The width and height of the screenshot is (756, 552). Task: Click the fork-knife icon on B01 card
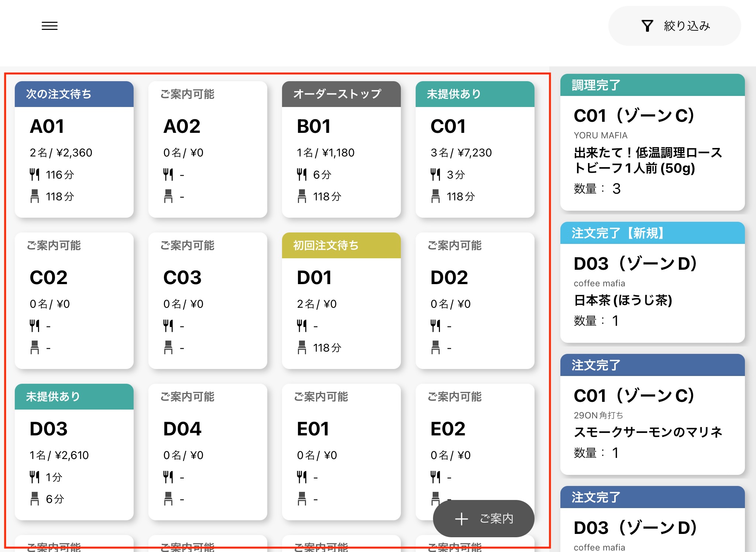302,175
